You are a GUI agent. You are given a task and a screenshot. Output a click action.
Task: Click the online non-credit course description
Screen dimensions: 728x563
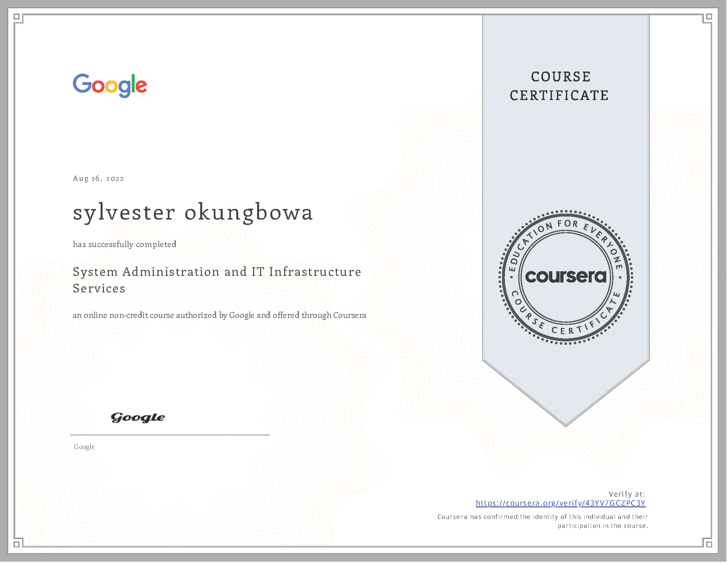220,316
